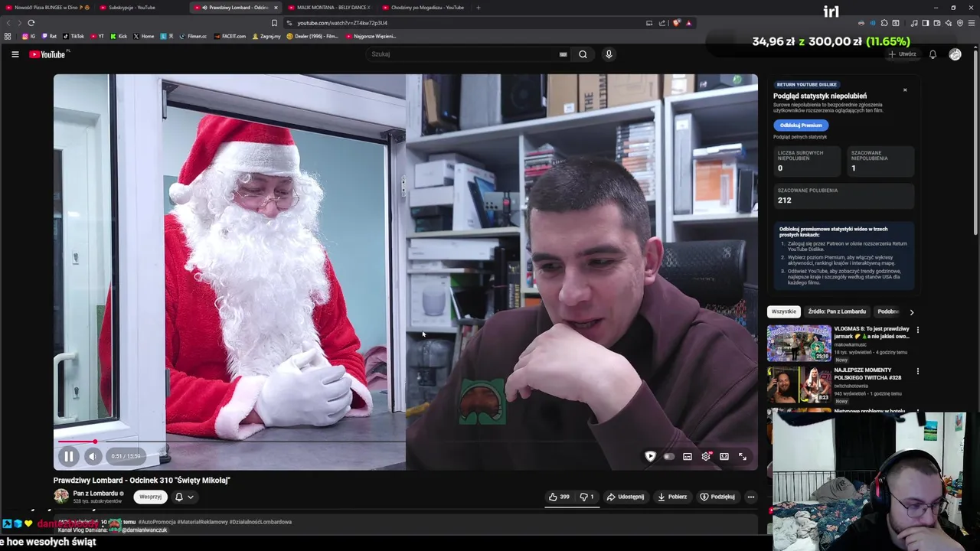
Task: Click Utwórz create button
Action: 902,54
